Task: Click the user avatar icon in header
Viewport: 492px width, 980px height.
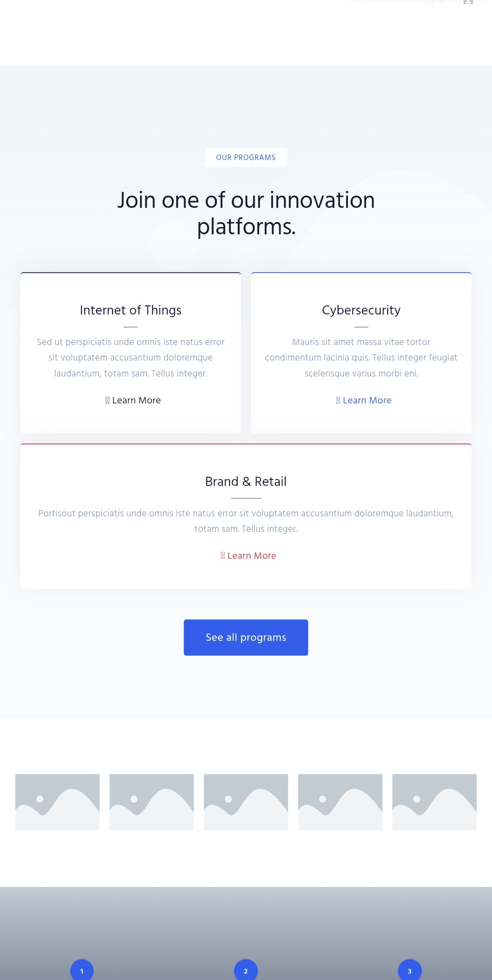Action: 468,2
